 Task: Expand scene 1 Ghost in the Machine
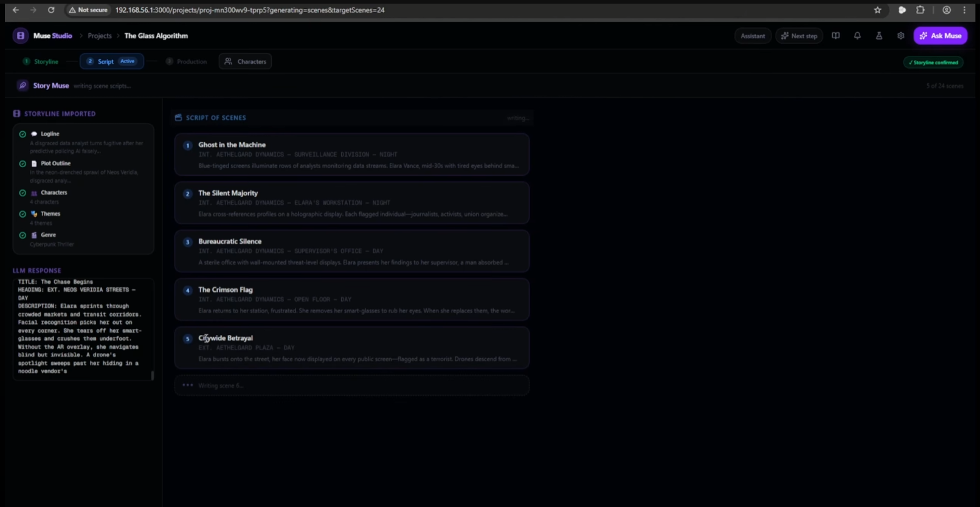click(x=352, y=154)
